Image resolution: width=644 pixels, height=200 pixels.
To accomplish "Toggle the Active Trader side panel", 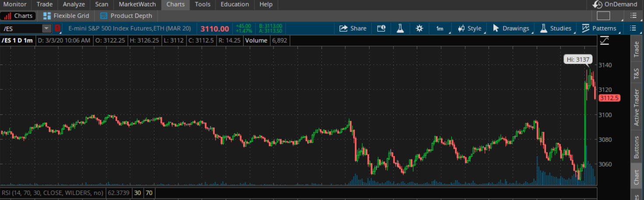I will (x=637, y=107).
